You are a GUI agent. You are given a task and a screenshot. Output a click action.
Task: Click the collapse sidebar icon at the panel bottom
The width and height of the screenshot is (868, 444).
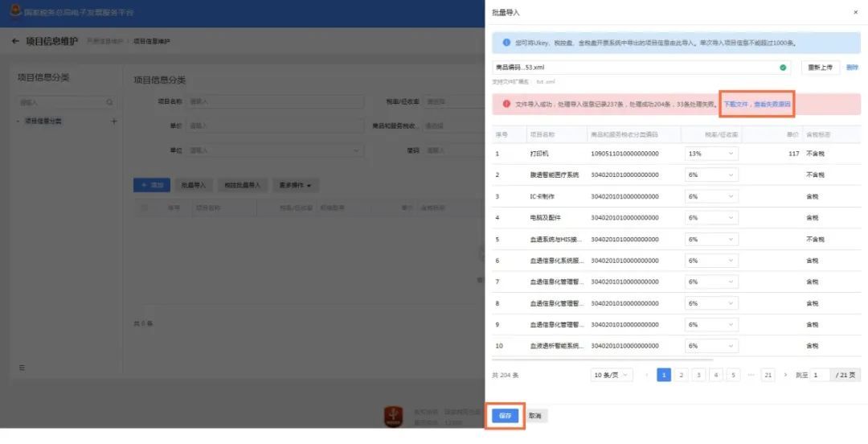(x=22, y=368)
